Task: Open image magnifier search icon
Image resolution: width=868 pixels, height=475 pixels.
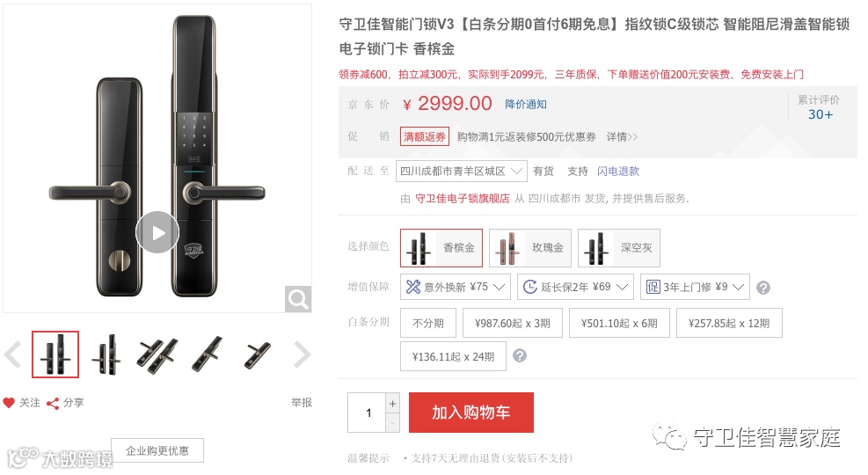Action: (298, 299)
